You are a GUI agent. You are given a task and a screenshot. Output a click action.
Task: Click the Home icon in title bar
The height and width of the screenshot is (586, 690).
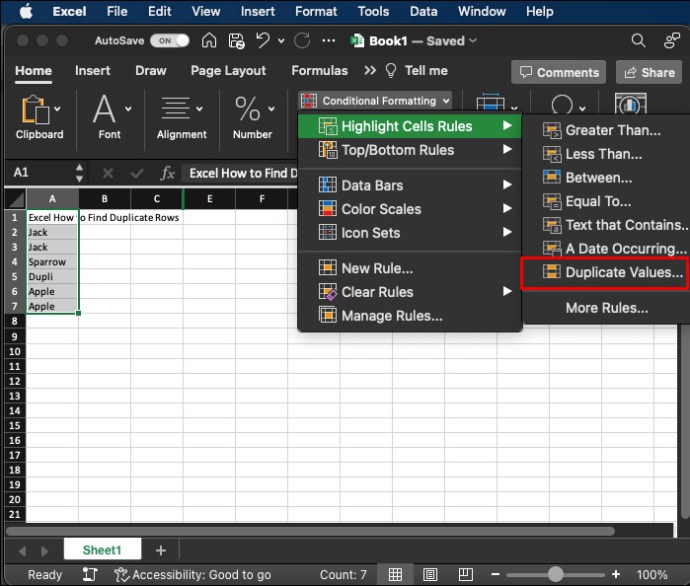(209, 40)
